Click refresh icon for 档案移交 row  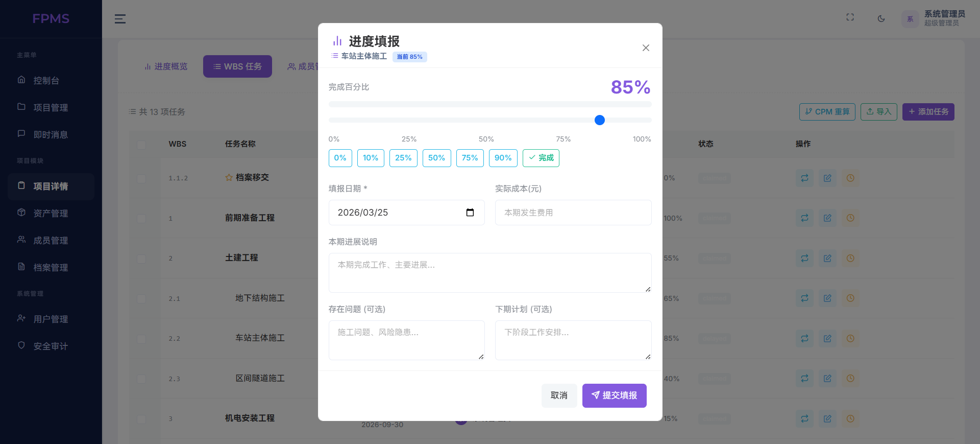click(x=804, y=178)
